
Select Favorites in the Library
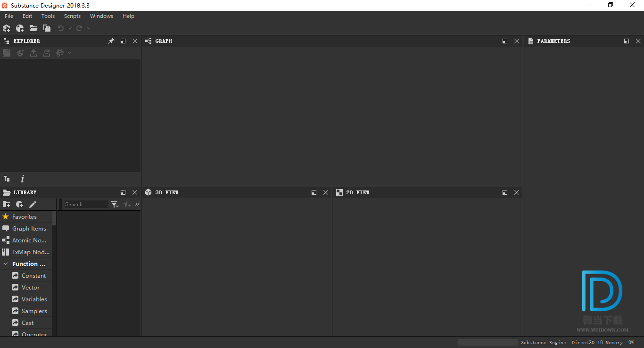point(26,217)
